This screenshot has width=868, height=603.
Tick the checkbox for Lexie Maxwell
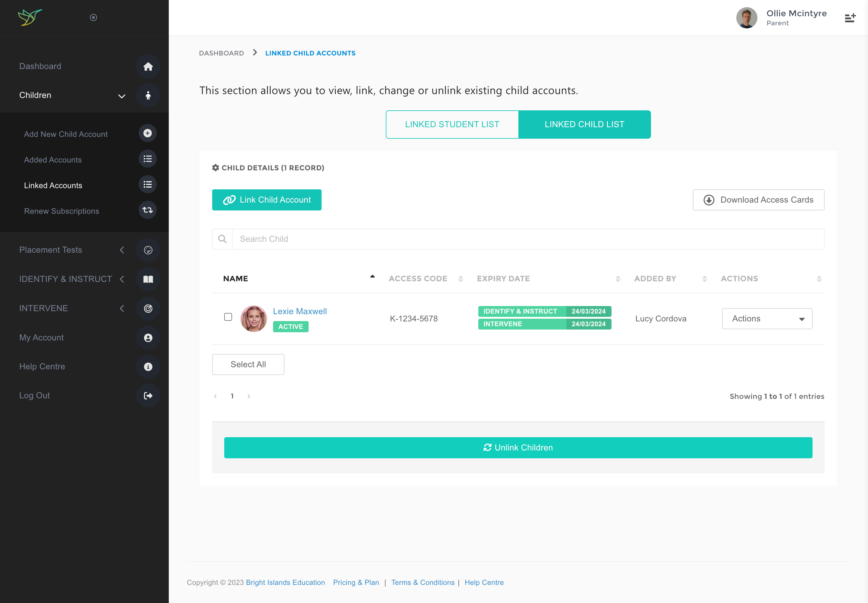coord(228,317)
